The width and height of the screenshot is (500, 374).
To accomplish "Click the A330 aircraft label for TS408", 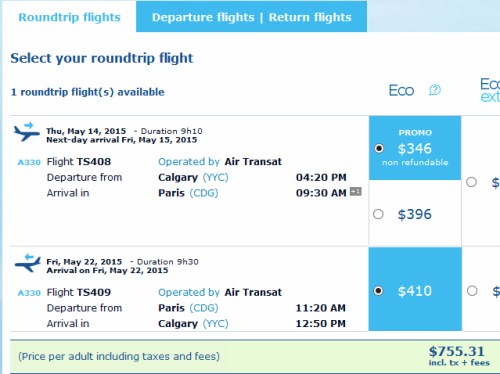I will click(29, 162).
